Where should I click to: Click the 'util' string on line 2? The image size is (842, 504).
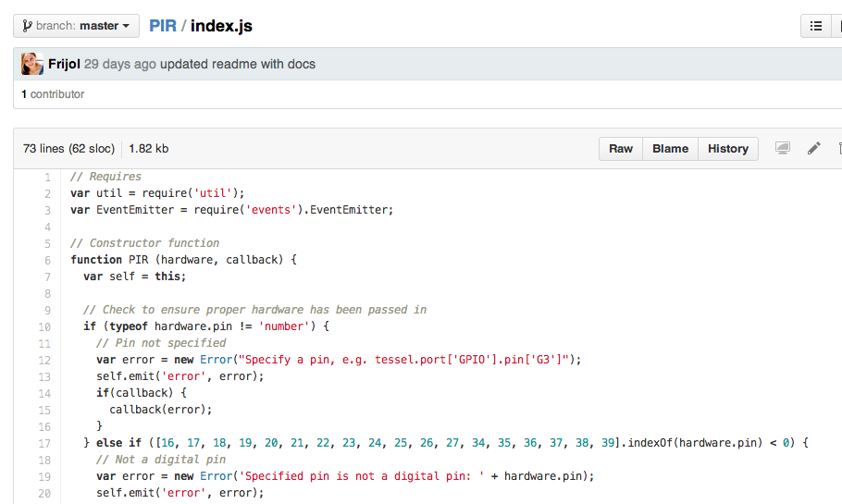(213, 193)
